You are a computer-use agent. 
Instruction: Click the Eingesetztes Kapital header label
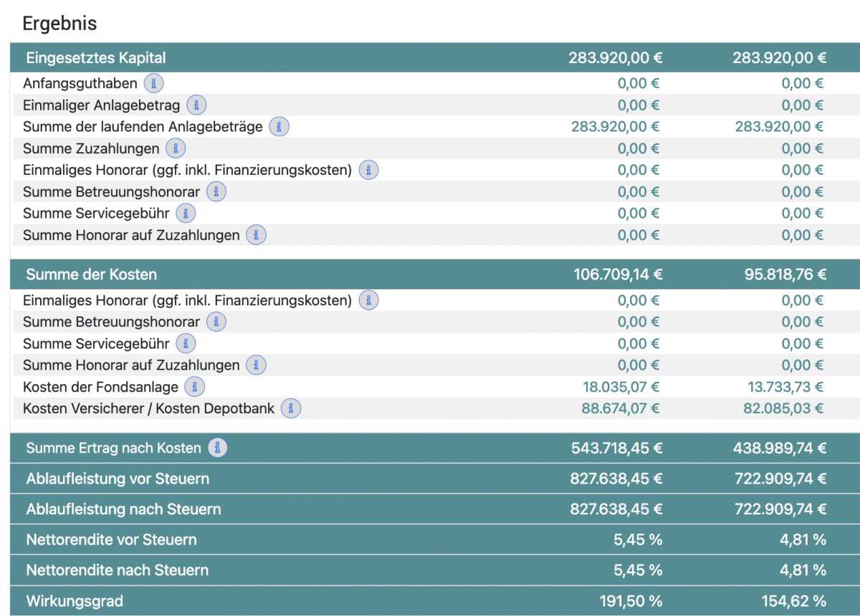click(96, 58)
